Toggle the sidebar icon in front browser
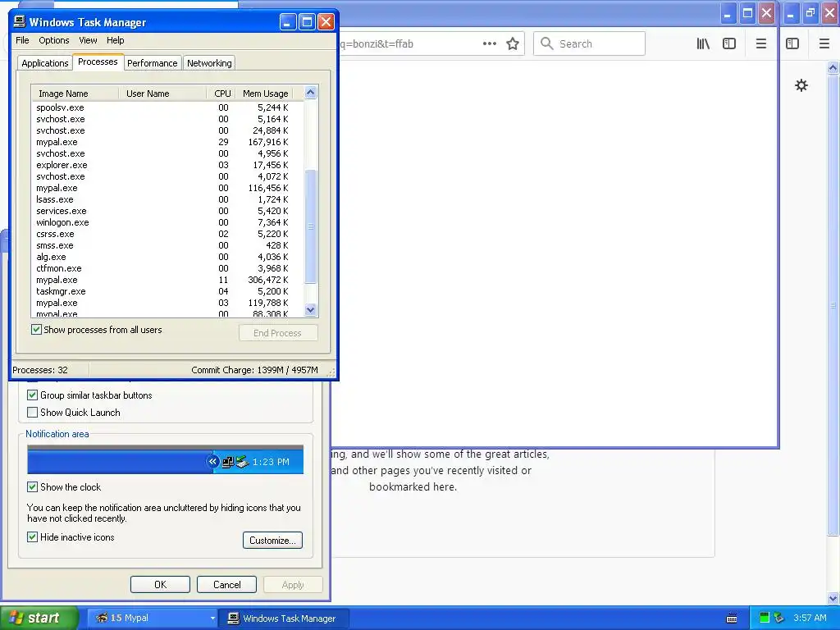Image resolution: width=840 pixels, height=630 pixels. (x=729, y=44)
